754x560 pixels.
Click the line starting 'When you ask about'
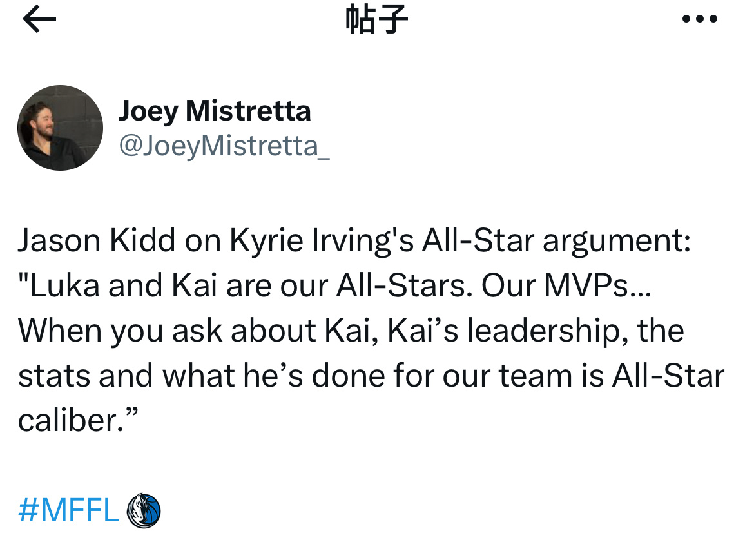click(351, 331)
